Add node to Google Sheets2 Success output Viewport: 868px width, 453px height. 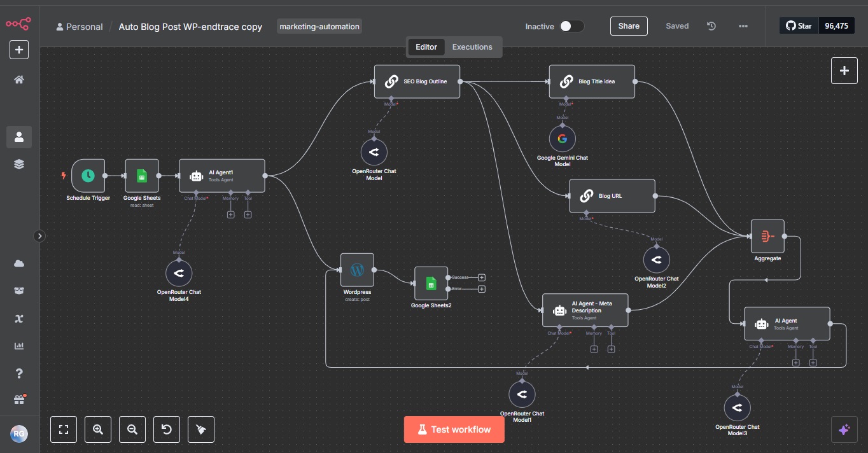[482, 277]
